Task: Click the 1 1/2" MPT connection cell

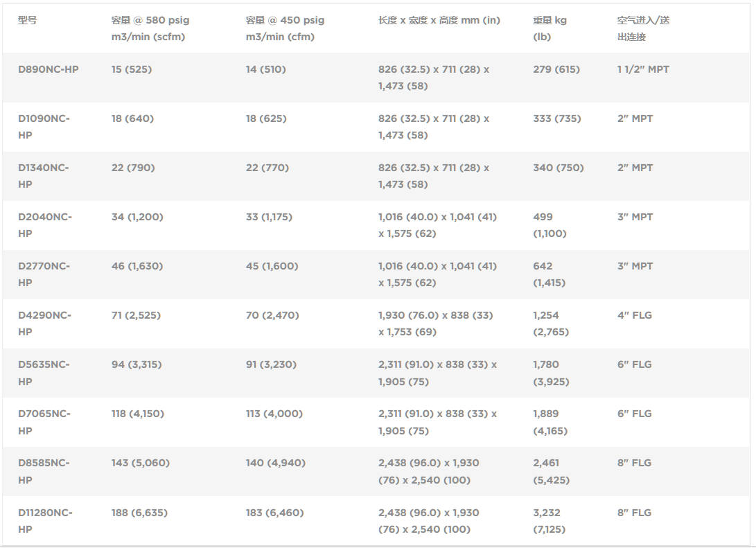Action: click(x=643, y=69)
